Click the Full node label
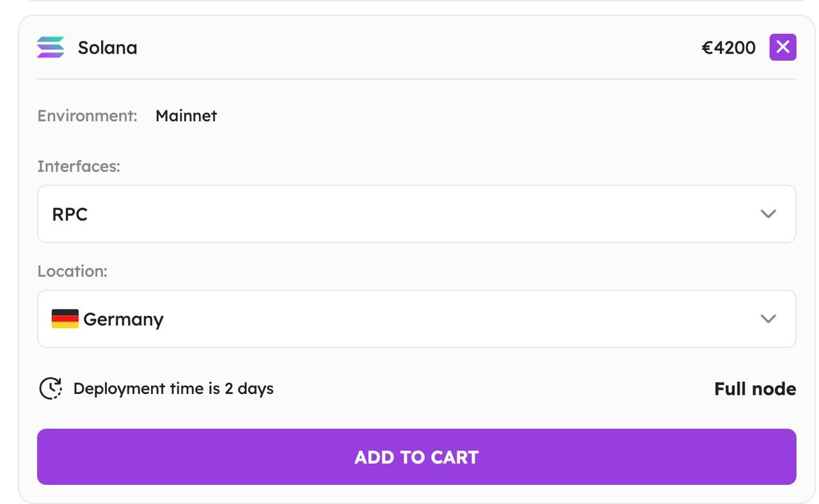Screen dimensions: 819x504 coord(755,389)
